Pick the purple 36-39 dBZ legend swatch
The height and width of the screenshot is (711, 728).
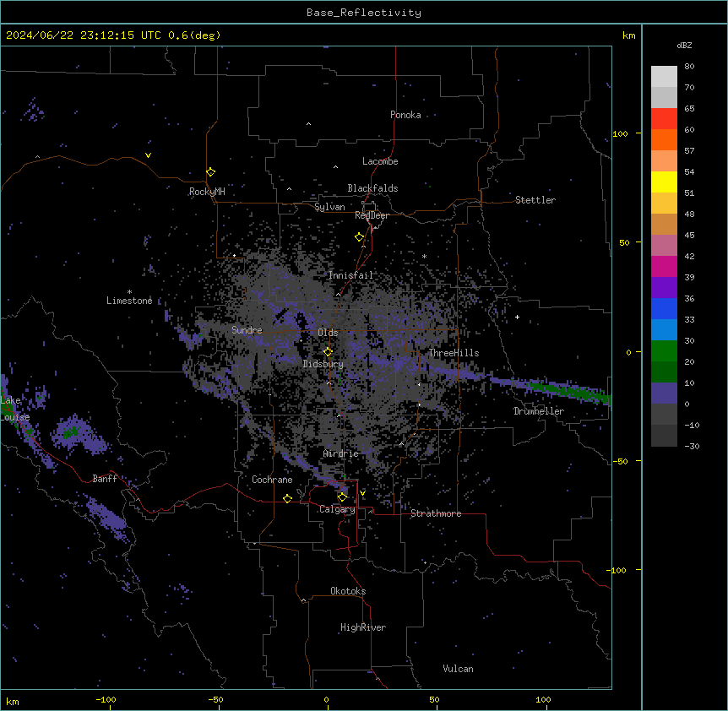point(664,288)
